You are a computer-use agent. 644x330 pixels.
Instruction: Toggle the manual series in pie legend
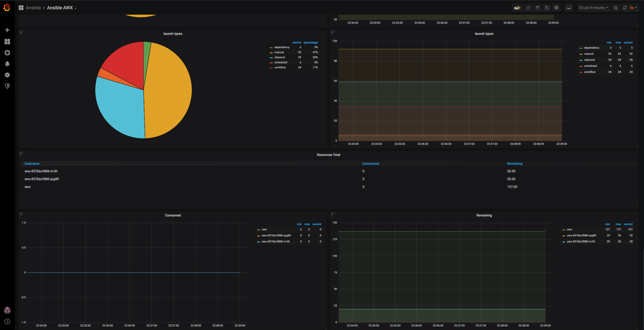[x=279, y=52]
